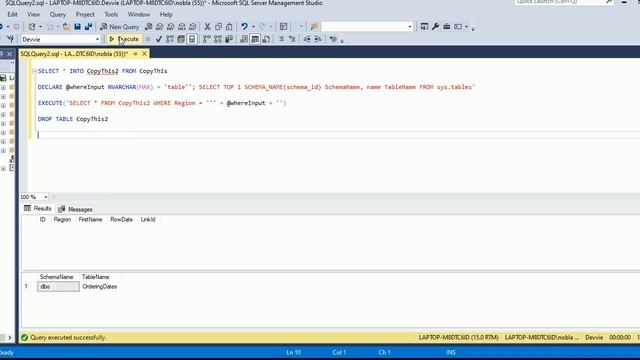Click into the Quick Launch search box
The height and width of the screenshot is (360, 640).
[x=563, y=2]
